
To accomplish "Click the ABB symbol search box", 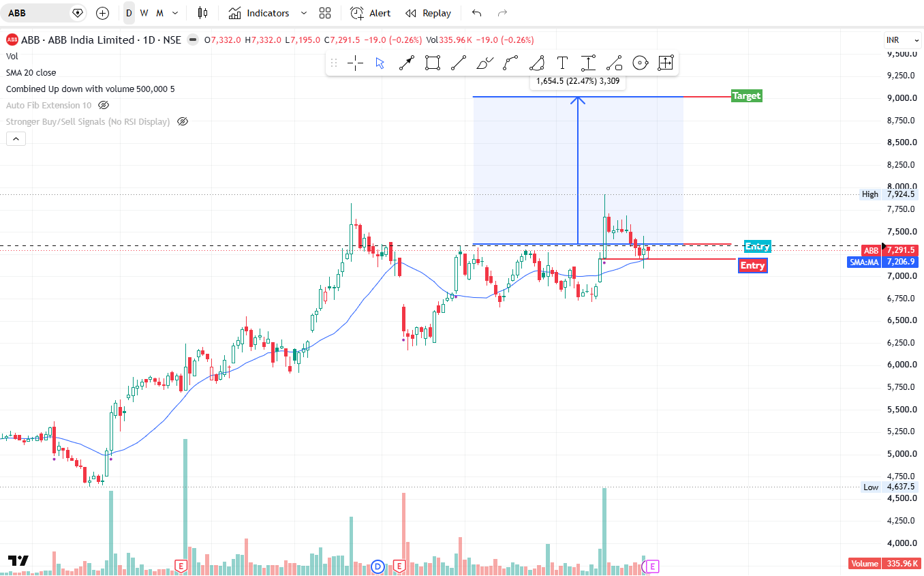I will click(45, 13).
